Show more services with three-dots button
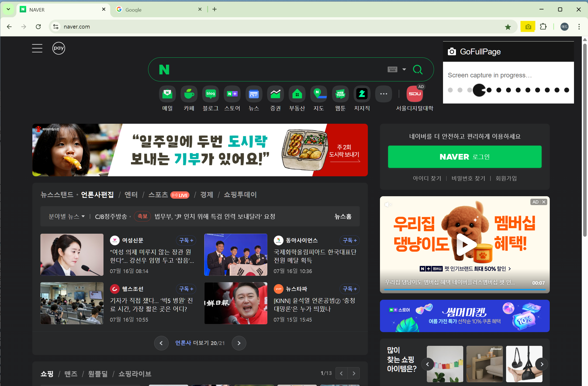The image size is (588, 386). tap(383, 94)
